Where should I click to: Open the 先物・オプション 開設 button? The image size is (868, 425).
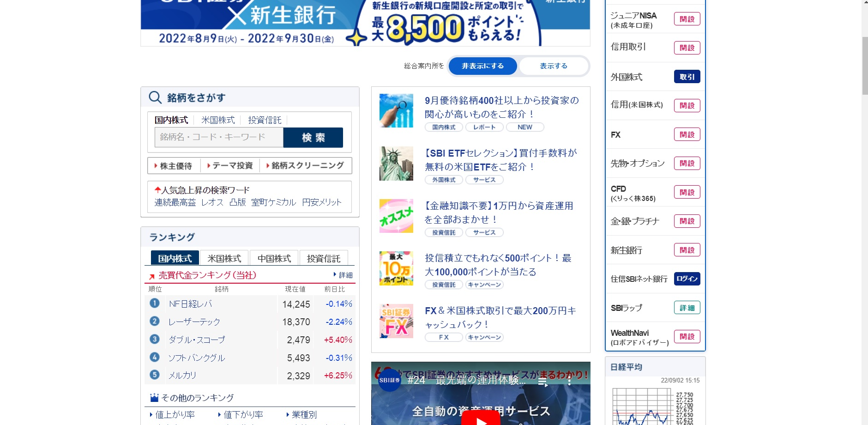pos(687,163)
